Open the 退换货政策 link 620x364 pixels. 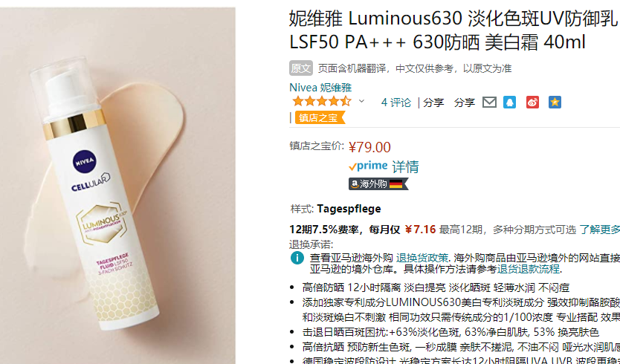[x=422, y=258]
